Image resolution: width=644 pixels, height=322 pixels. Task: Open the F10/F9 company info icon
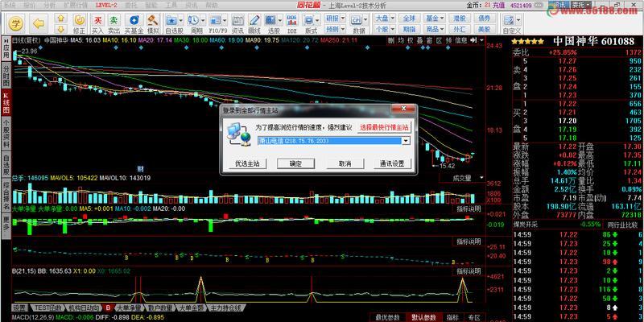(x=215, y=19)
